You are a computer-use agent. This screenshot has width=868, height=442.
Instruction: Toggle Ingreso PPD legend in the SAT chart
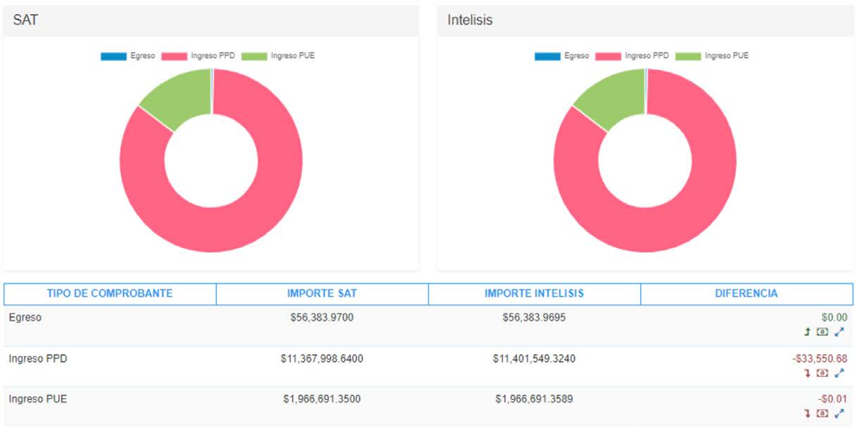(198, 56)
